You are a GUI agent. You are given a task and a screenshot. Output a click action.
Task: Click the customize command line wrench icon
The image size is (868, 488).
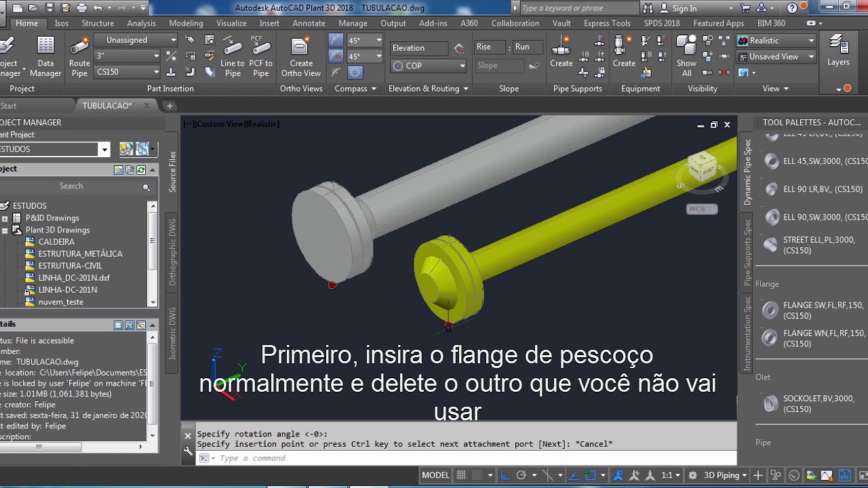point(188,451)
